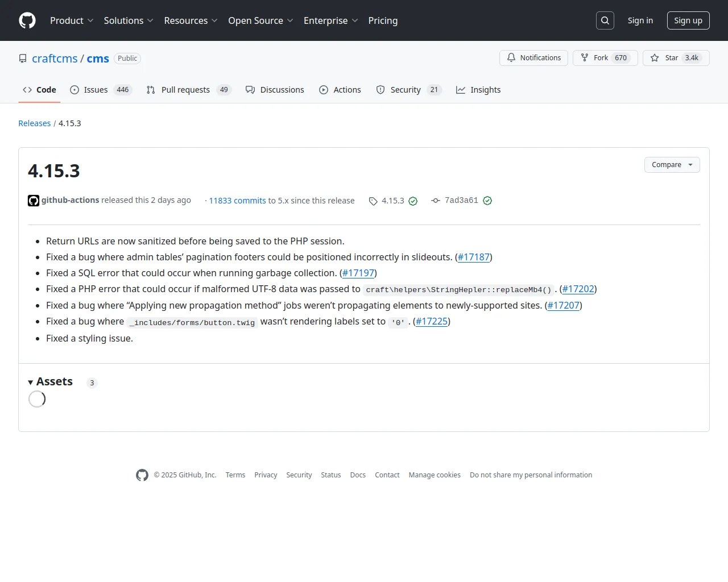728x582 pixels.
Task: Click the GitHub logo in the footer
Action: 142,475
